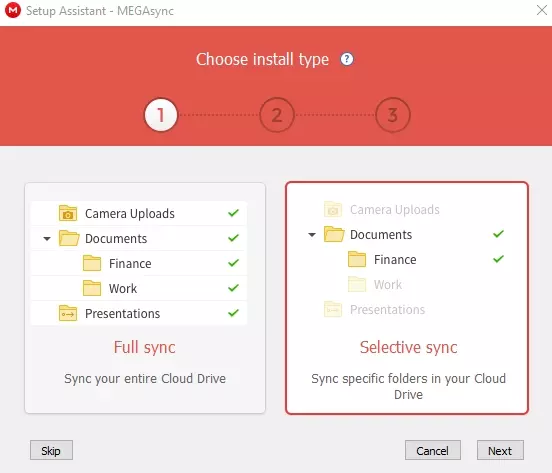Toggle Documents checkmark in Selective sync
The height and width of the screenshot is (473, 552).
click(x=498, y=234)
